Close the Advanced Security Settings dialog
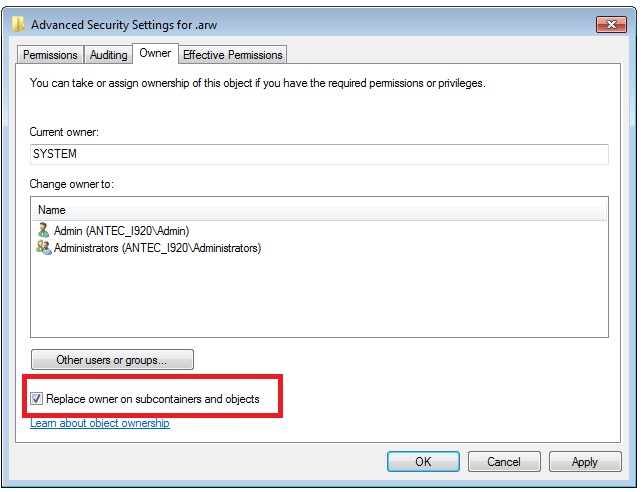This screenshot has width=644, height=492. [610, 22]
